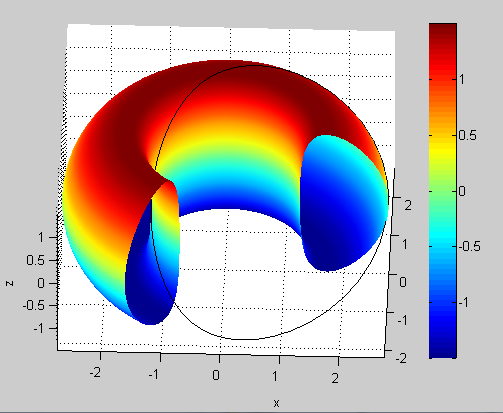The height and width of the screenshot is (413, 503).
Task: Select the x-axis tick label -2
Action: coord(95,372)
